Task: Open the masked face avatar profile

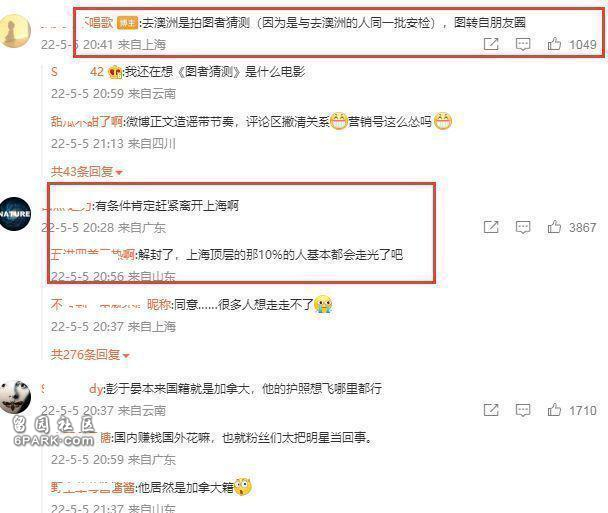Action: (15, 397)
